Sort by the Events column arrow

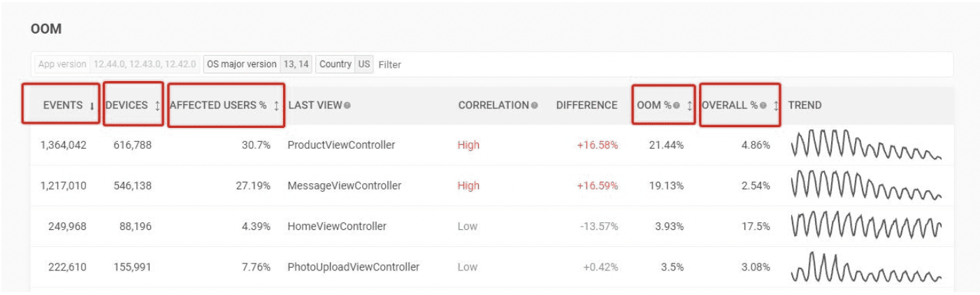pyautogui.click(x=92, y=106)
